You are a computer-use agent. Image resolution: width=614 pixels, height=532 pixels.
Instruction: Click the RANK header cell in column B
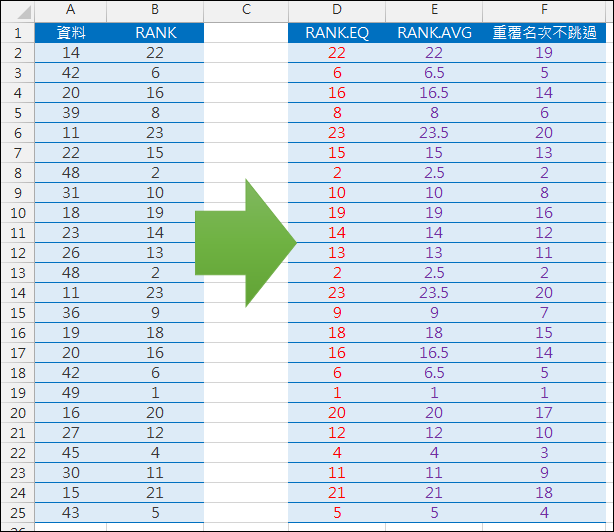[155, 32]
